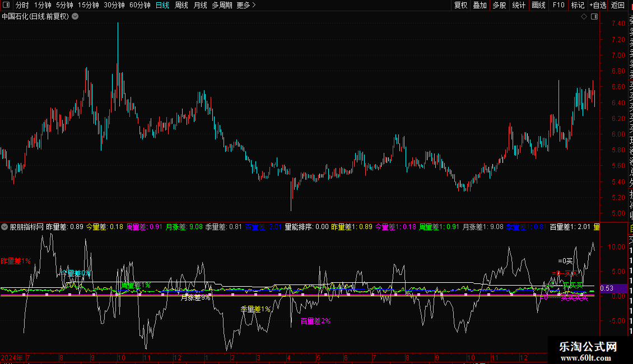Click the 量能排序: 0.00 label
This screenshot has height=364, width=633.
click(307, 227)
